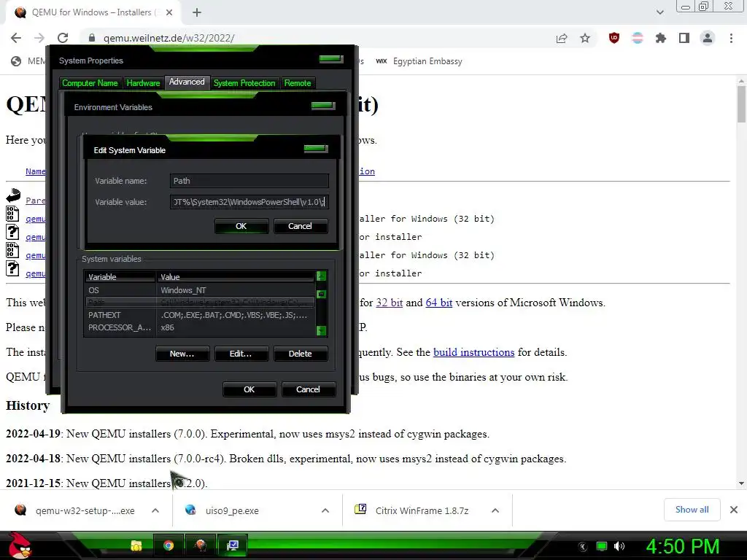Click Edit... system variable button

[x=241, y=354]
